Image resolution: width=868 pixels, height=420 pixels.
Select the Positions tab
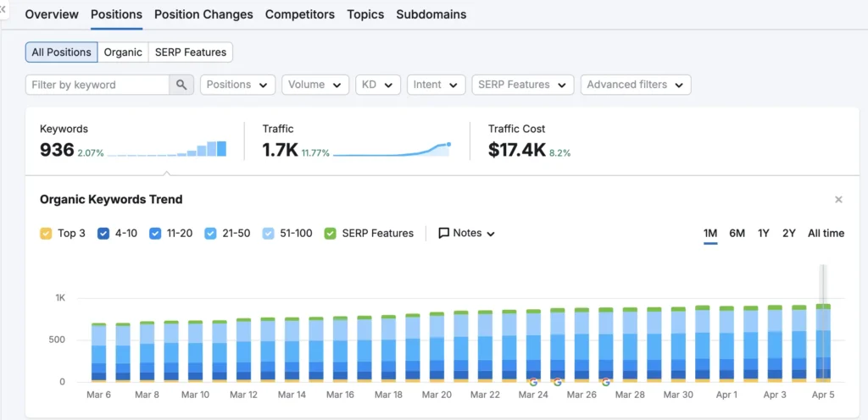tap(116, 14)
